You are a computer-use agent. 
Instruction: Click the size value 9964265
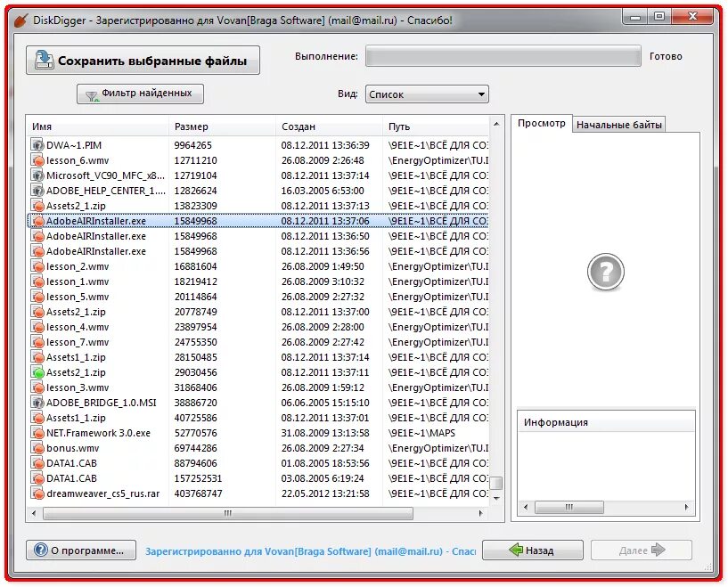coord(192,145)
